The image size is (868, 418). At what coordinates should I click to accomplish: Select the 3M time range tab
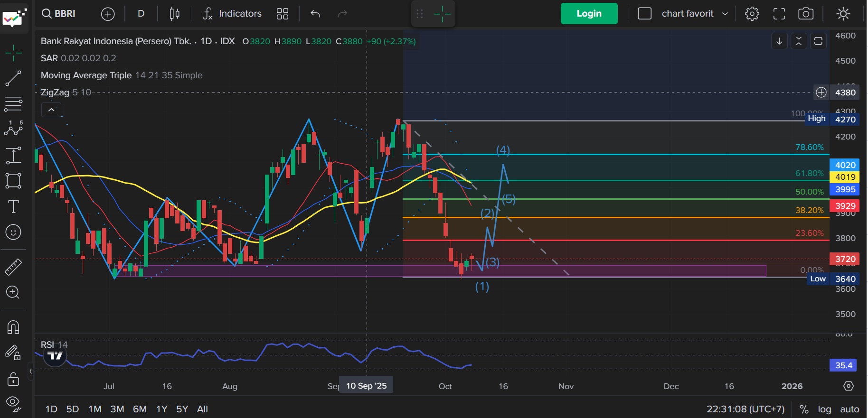click(x=117, y=409)
